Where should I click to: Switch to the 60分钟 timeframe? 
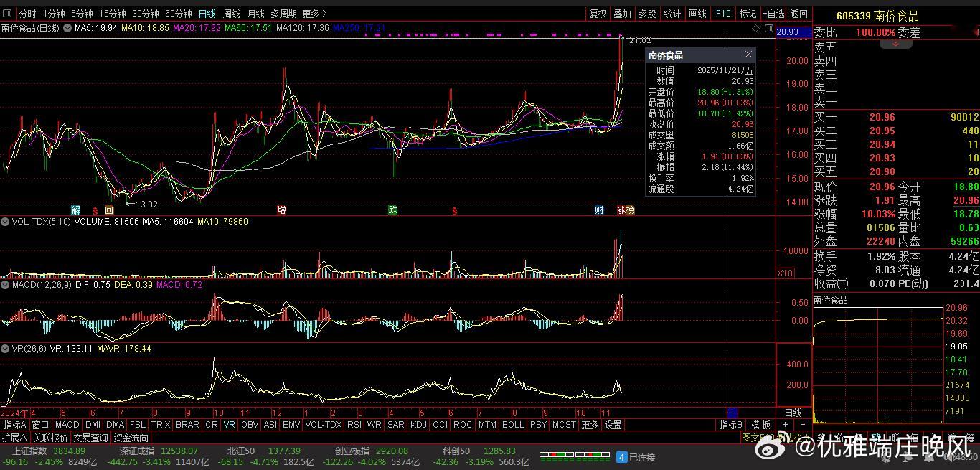pos(178,14)
